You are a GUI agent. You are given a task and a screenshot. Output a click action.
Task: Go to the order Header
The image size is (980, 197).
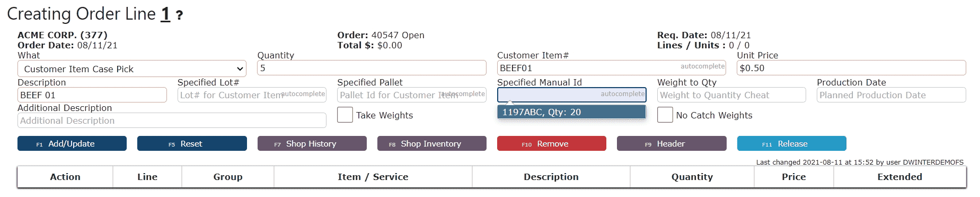point(672,143)
